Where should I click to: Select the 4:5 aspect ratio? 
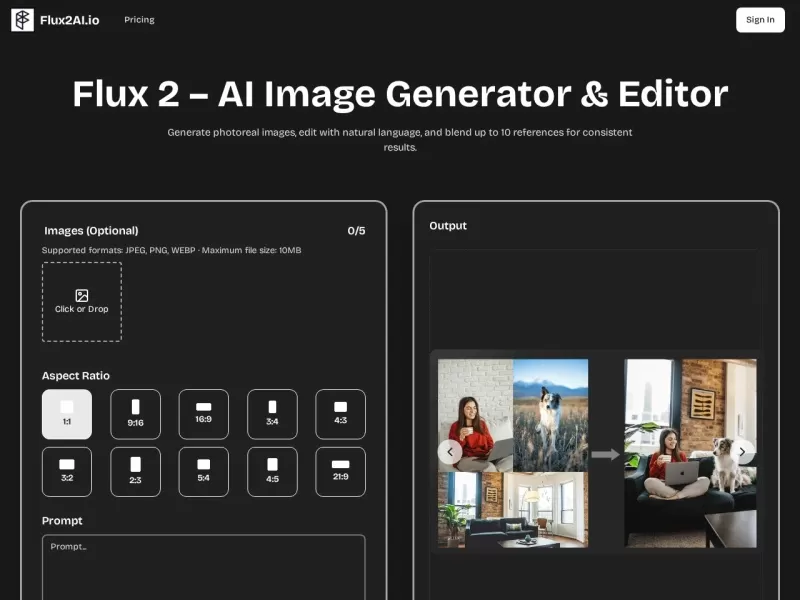[272, 470]
